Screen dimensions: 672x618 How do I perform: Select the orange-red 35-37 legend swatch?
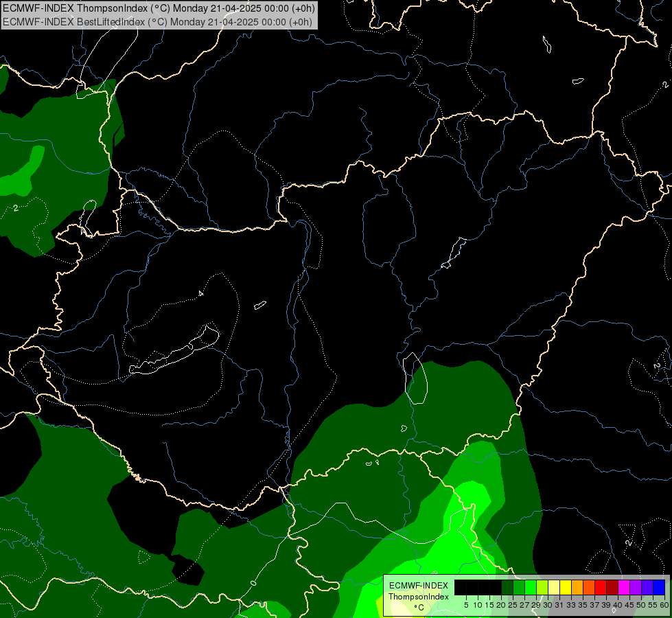[x=588, y=587]
